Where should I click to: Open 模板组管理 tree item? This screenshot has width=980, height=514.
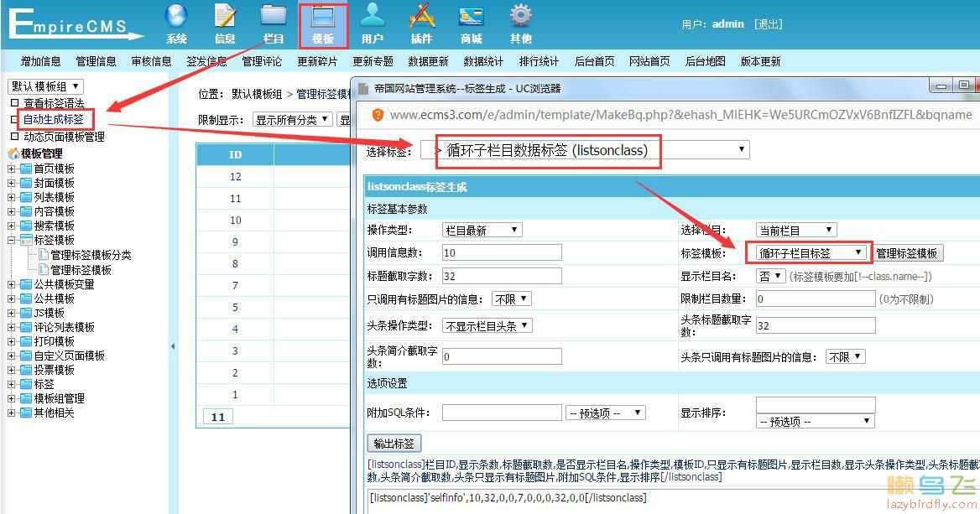(x=59, y=398)
